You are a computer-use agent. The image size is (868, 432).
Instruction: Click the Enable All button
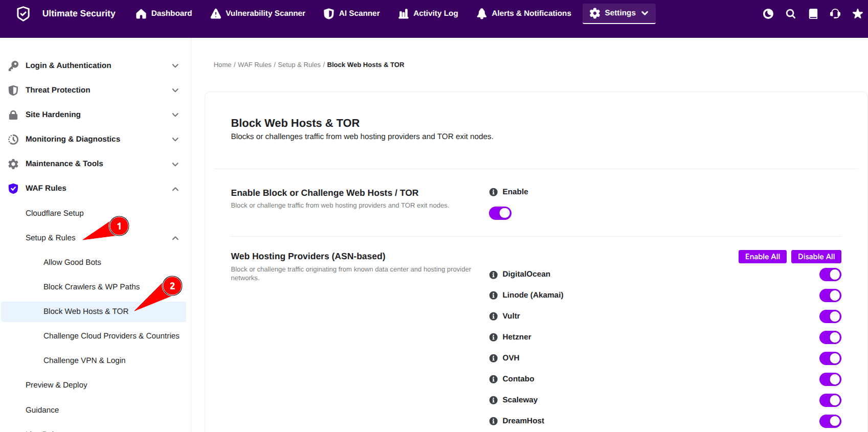point(763,257)
